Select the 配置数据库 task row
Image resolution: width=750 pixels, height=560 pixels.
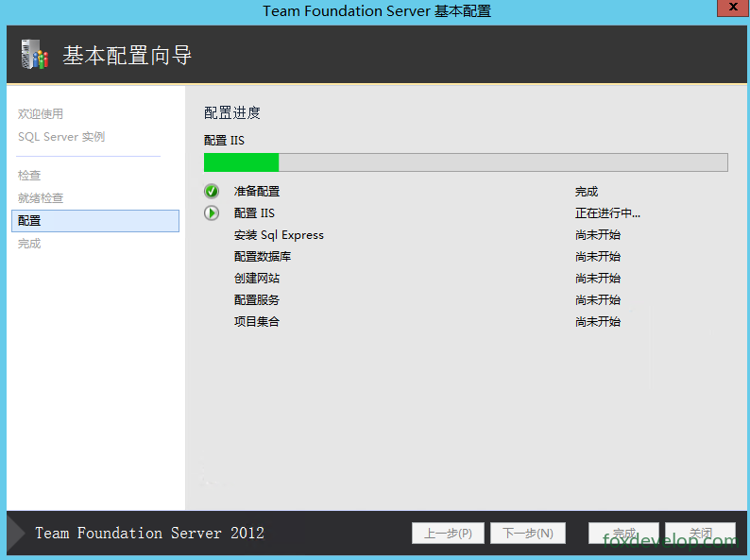436,256
